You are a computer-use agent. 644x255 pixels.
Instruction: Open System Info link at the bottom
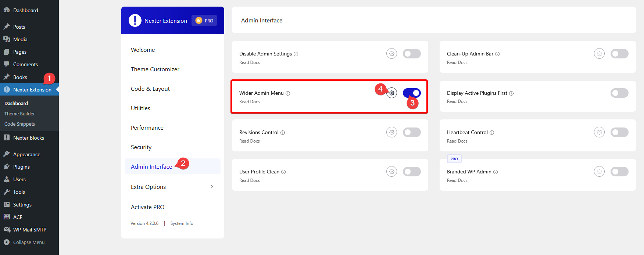182,223
